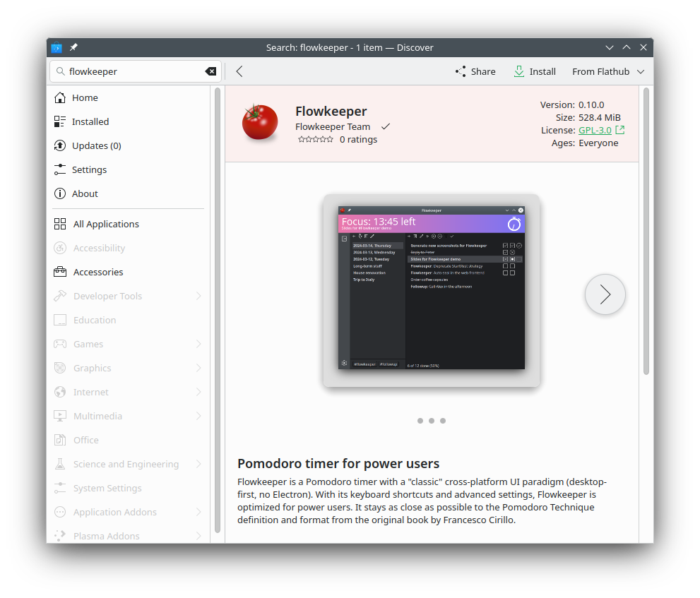Screen dimensions: 700x598
Task: Select the first screenshot page dot
Action: pyautogui.click(x=420, y=421)
